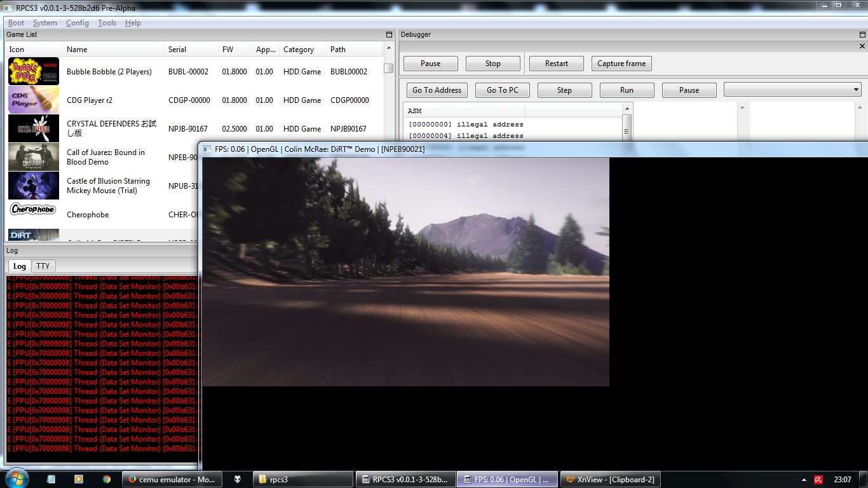Open the thread selector dropdown in Debugger
This screenshot has width=868, height=488.
coord(792,90)
